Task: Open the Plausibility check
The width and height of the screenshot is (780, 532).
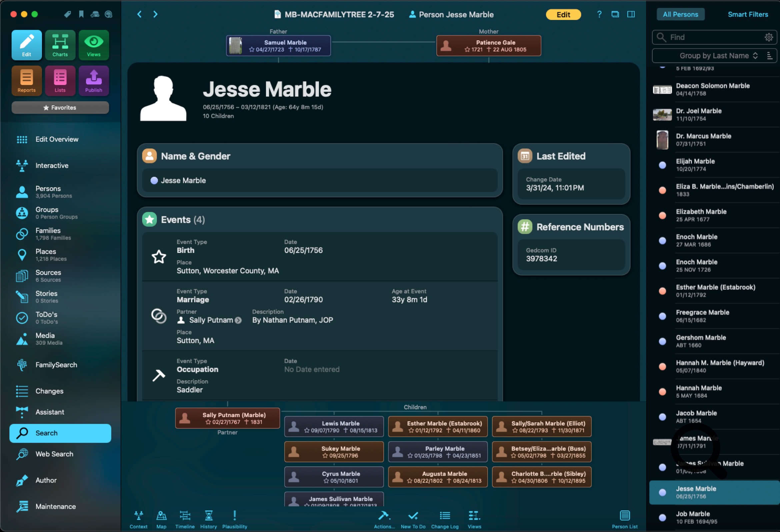Action: [x=234, y=519]
